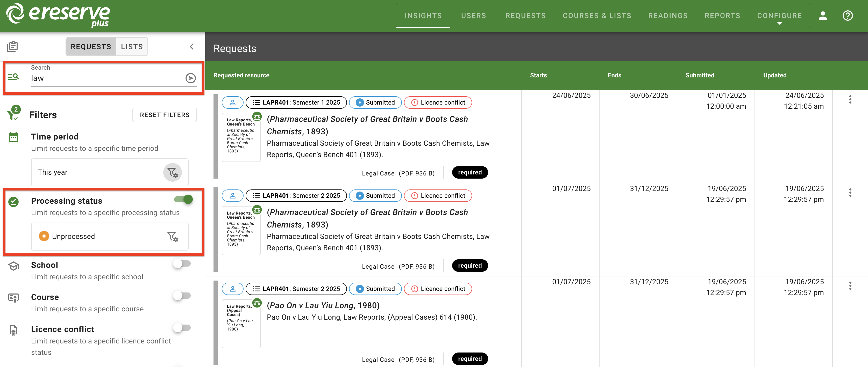Screen dimensions: 868x367
Task: Enable the Licence conflict filter toggle
Action: pyautogui.click(x=182, y=327)
